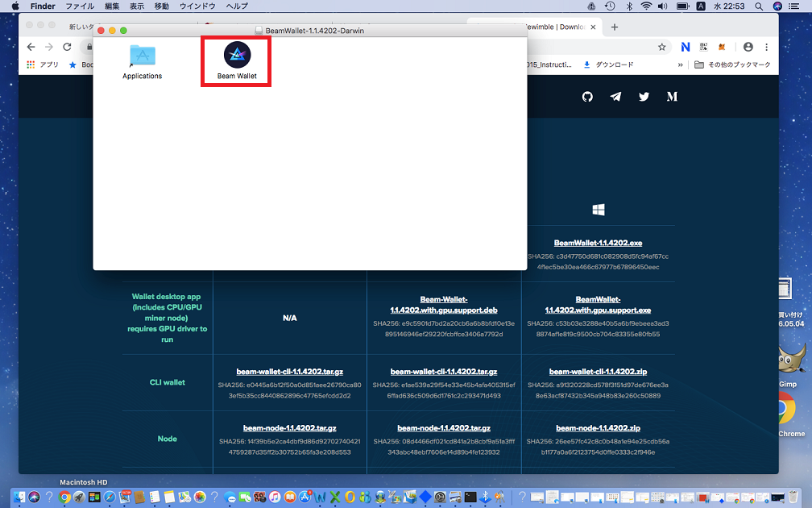Select the Applications folder shortcut

[x=143, y=56]
